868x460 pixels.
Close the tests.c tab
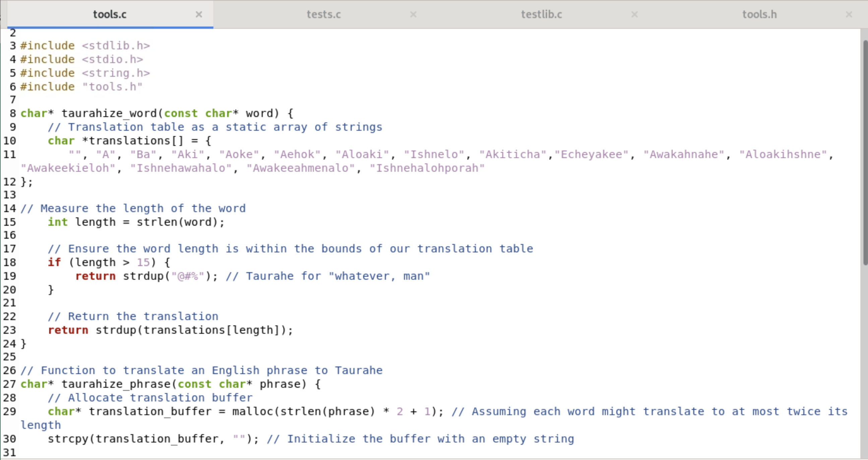[x=413, y=14]
